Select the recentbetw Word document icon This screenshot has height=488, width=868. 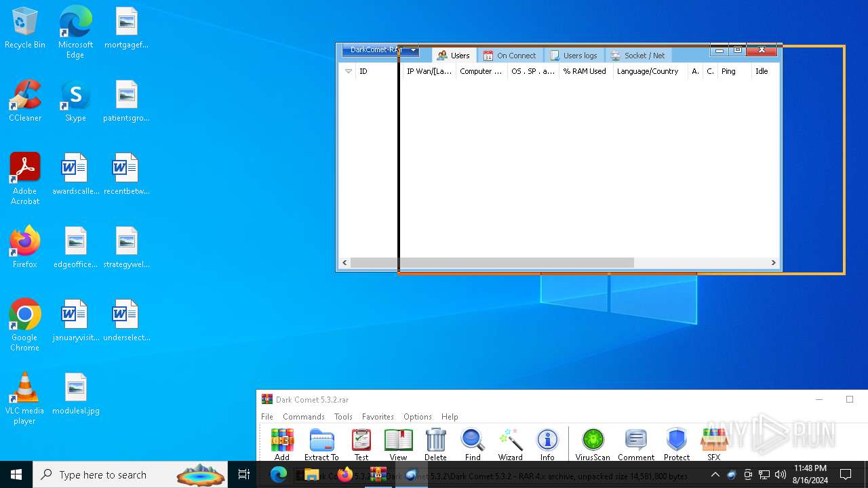click(126, 174)
